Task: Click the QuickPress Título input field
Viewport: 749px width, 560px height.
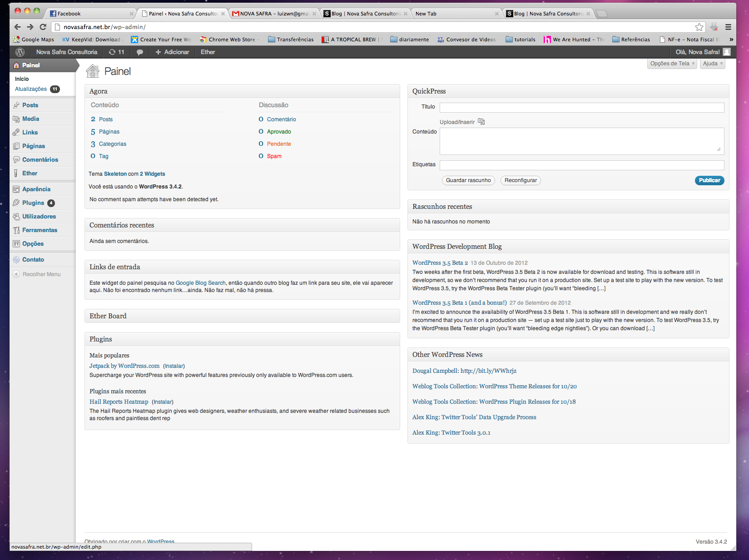Action: click(581, 108)
